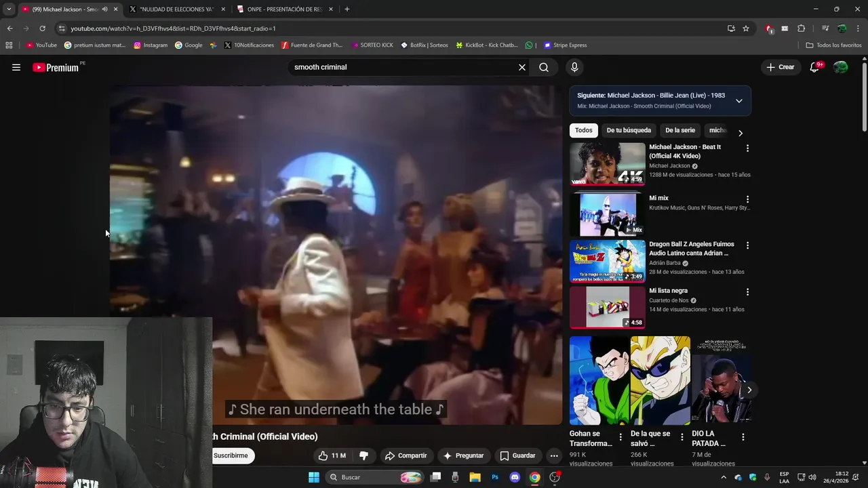Screen dimensions: 868x488
Task: Reload the page in Chrome
Action: pyautogui.click(x=42, y=28)
